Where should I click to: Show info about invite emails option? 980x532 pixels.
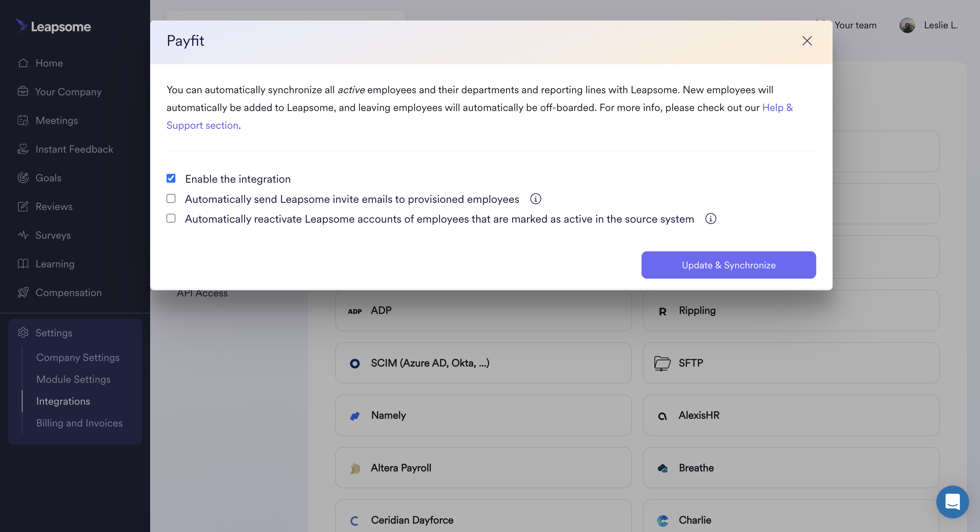pyautogui.click(x=536, y=199)
